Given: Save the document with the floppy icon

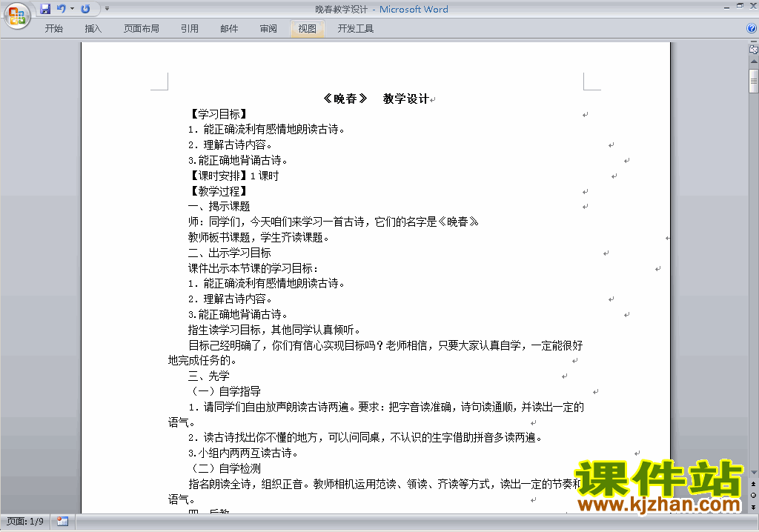Looking at the screenshot, I should tap(45, 9).
